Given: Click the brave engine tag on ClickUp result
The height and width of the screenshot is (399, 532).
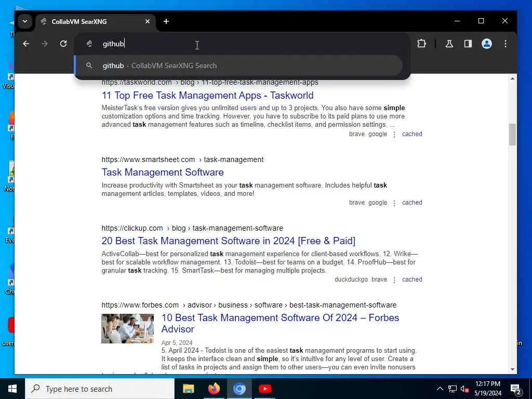Looking at the screenshot, I should [x=379, y=280].
